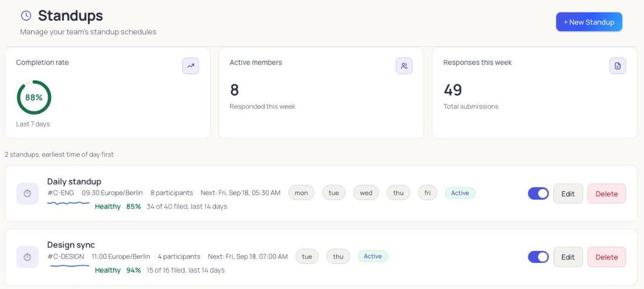Edit the Design sync standup

point(568,257)
